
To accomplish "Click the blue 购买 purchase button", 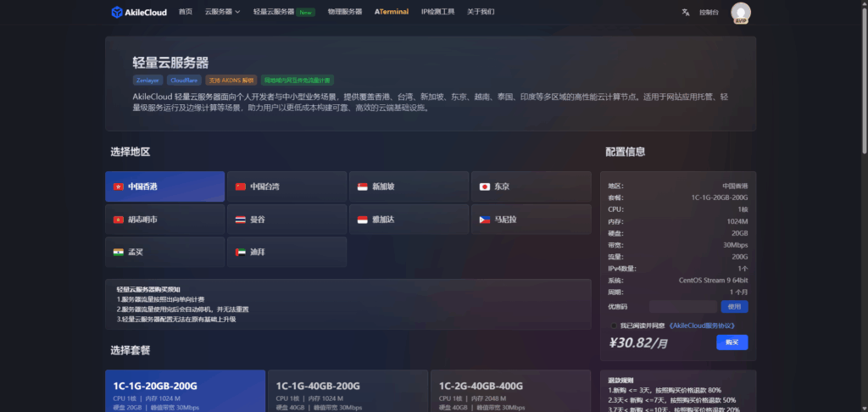I will point(732,342).
